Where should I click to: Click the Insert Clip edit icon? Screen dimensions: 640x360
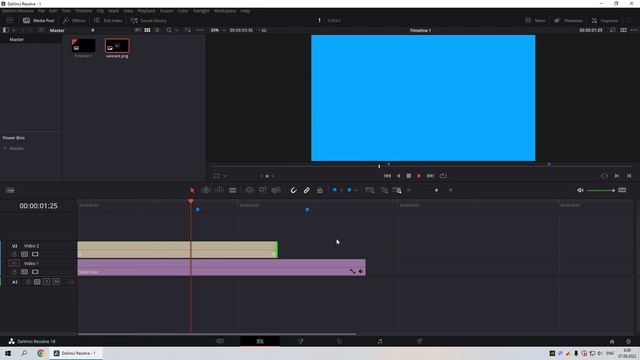point(249,190)
